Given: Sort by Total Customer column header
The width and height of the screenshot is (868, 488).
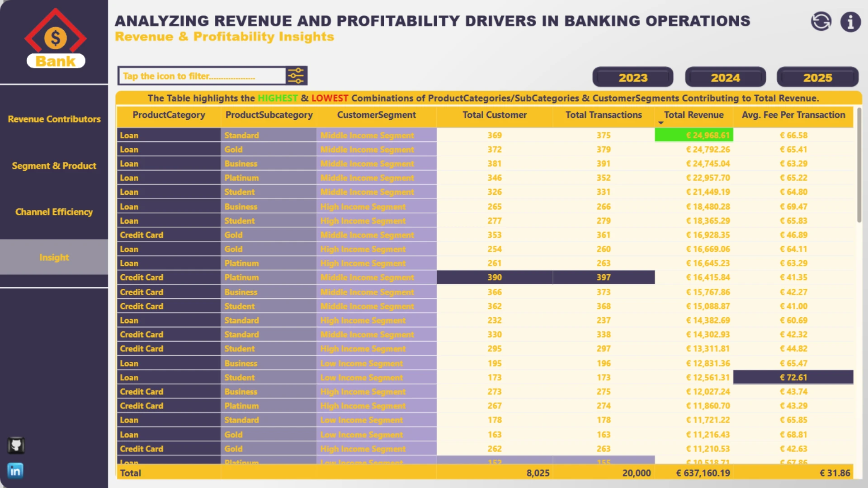Looking at the screenshot, I should click(x=494, y=115).
